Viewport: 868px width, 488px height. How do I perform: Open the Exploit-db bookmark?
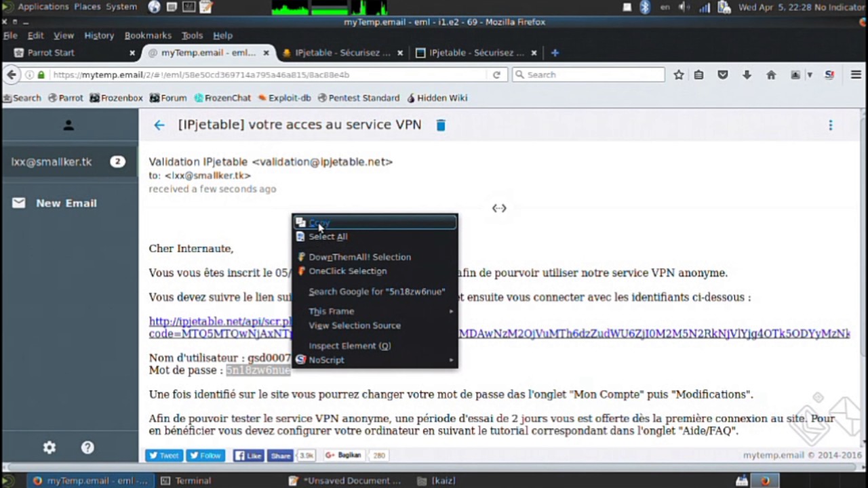284,98
